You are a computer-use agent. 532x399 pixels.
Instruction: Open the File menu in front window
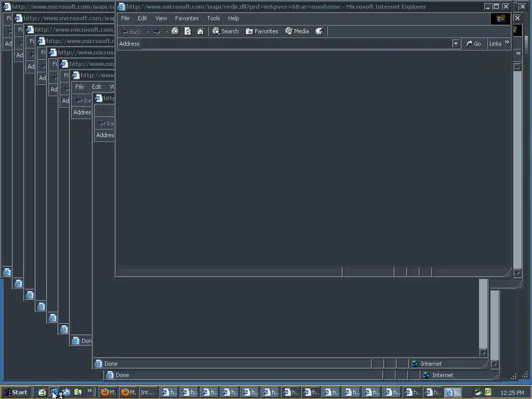(125, 18)
